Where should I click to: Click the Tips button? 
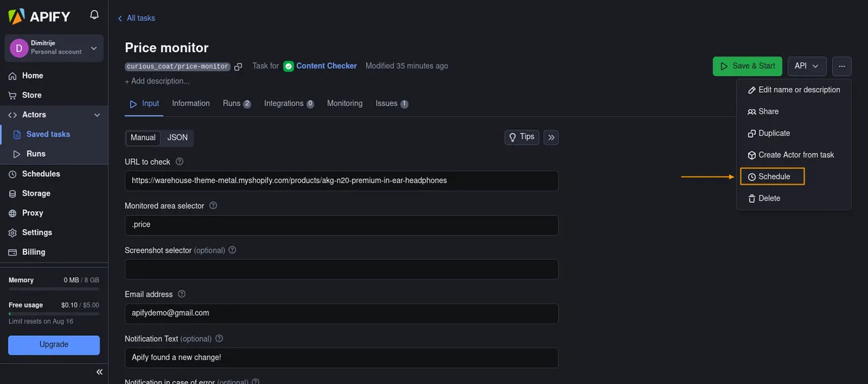click(x=521, y=137)
